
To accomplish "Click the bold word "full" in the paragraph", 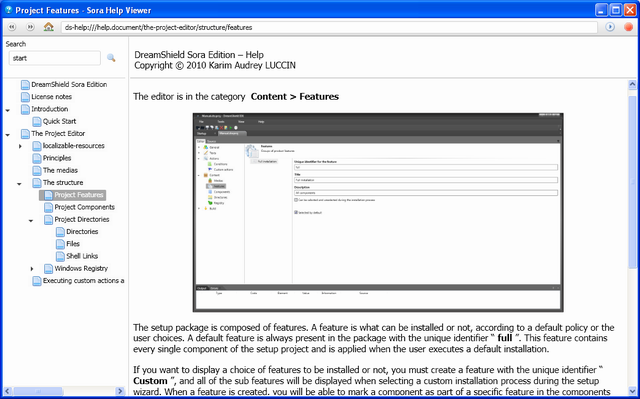I will point(505,338).
